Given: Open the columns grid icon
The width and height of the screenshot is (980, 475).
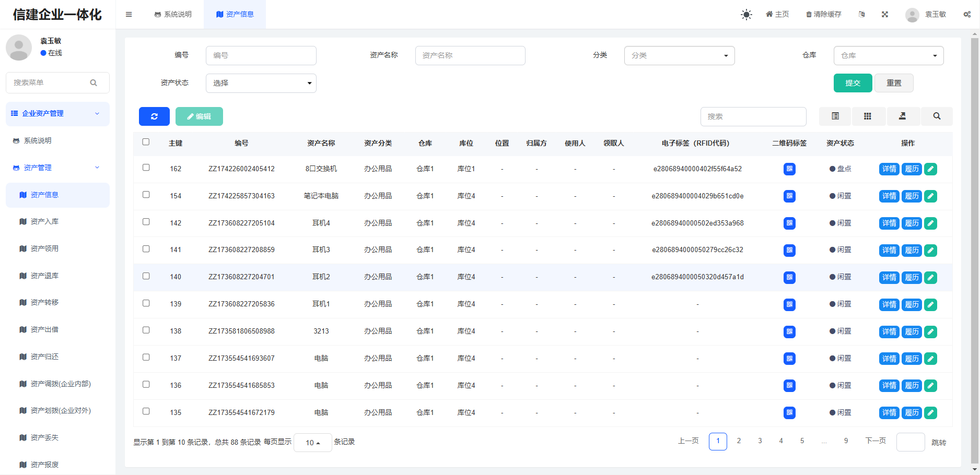Looking at the screenshot, I should (x=868, y=116).
